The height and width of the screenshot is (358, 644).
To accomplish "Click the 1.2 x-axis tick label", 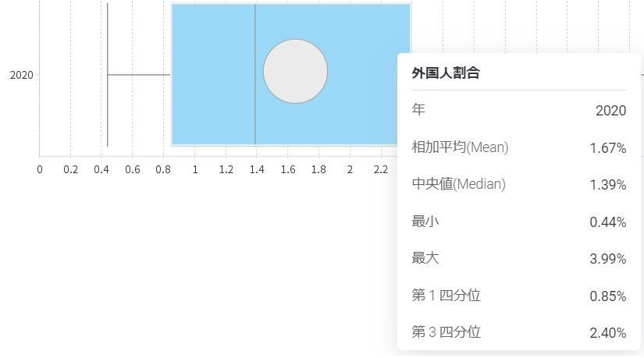I will click(226, 169).
